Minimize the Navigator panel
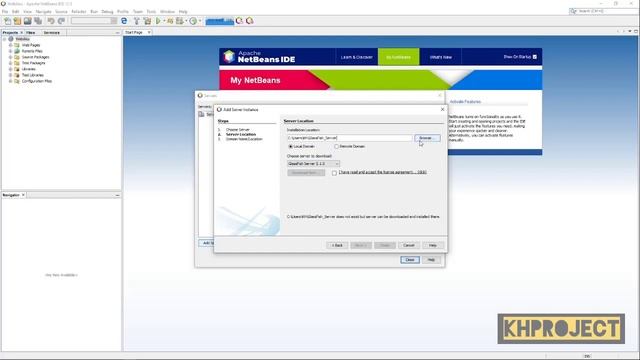Viewport: 640px width, 360px height. 118,195
